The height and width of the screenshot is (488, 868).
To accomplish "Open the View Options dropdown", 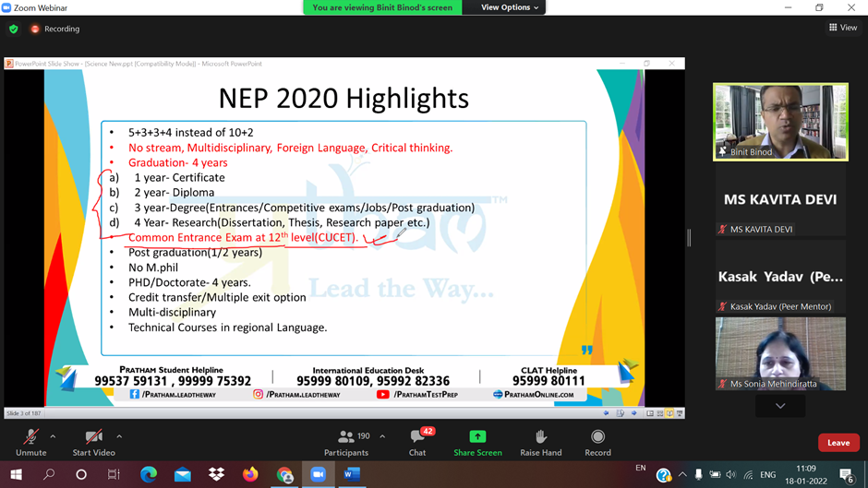I will click(509, 7).
